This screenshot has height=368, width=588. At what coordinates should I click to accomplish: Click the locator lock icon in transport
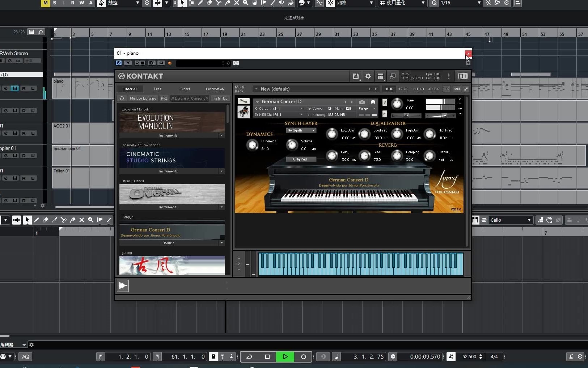coord(213,357)
